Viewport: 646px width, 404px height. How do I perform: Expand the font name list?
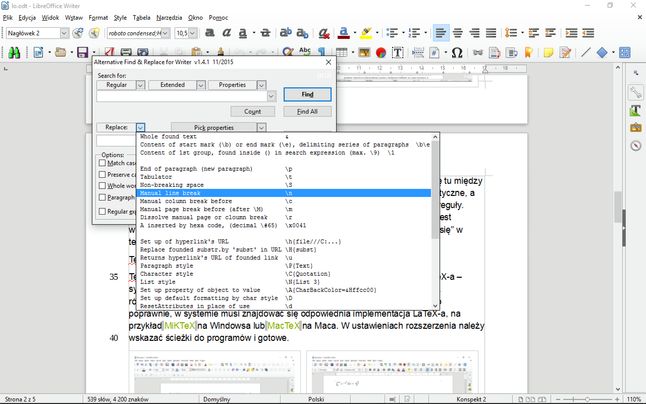point(165,33)
